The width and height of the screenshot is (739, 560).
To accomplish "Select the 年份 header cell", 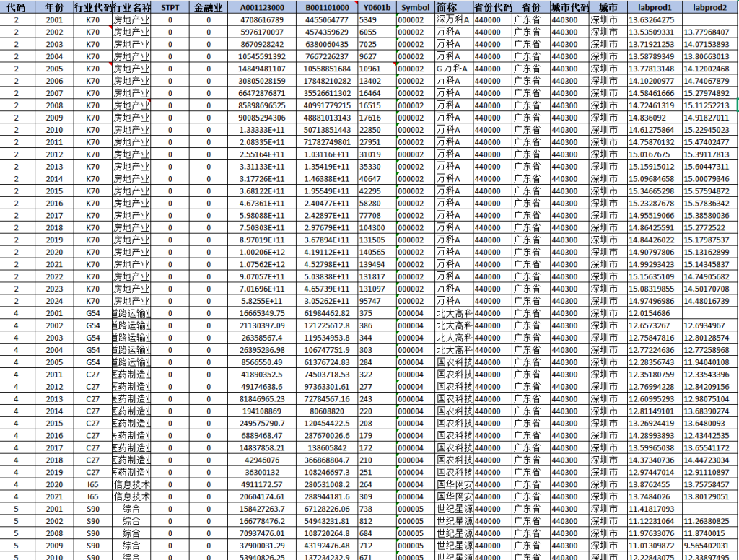I will pyautogui.click(x=53, y=7).
